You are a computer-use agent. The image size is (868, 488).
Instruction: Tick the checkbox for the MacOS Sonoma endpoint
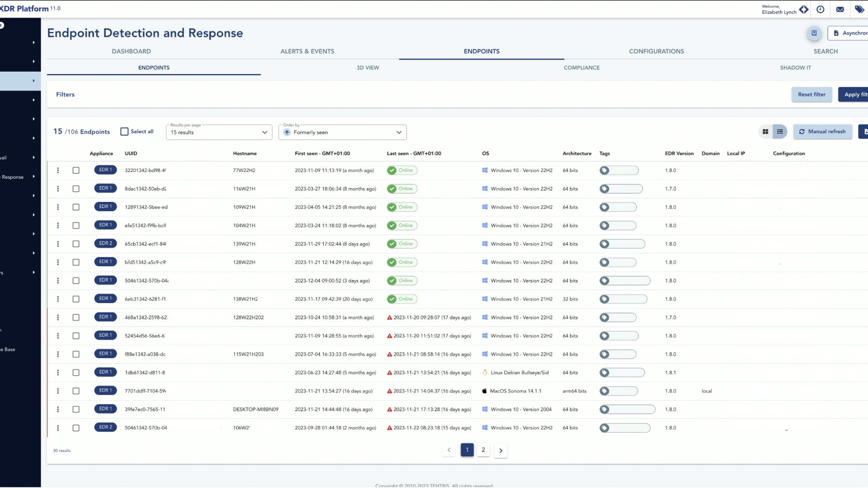click(x=76, y=390)
